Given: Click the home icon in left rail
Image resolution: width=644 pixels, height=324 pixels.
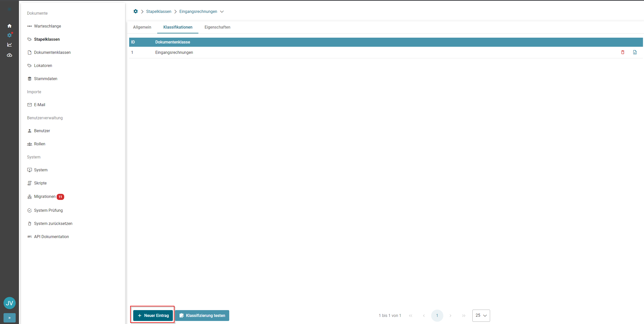Looking at the screenshot, I should pyautogui.click(x=9, y=26).
